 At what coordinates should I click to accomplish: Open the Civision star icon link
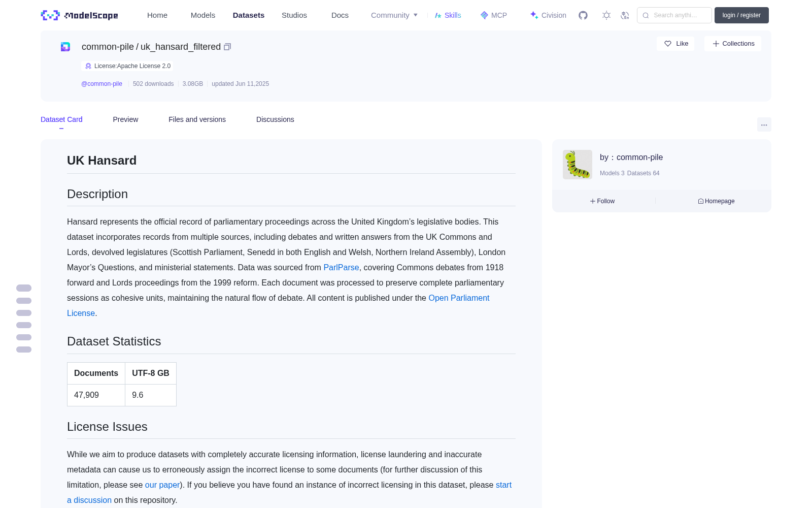coord(548,15)
